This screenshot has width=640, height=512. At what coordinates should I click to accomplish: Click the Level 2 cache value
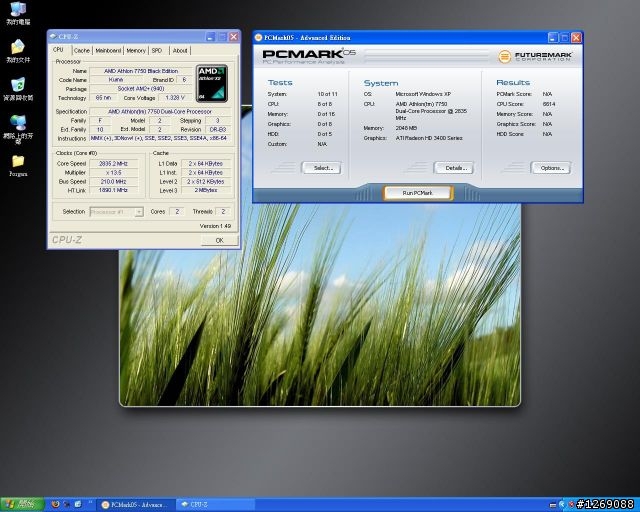206,181
